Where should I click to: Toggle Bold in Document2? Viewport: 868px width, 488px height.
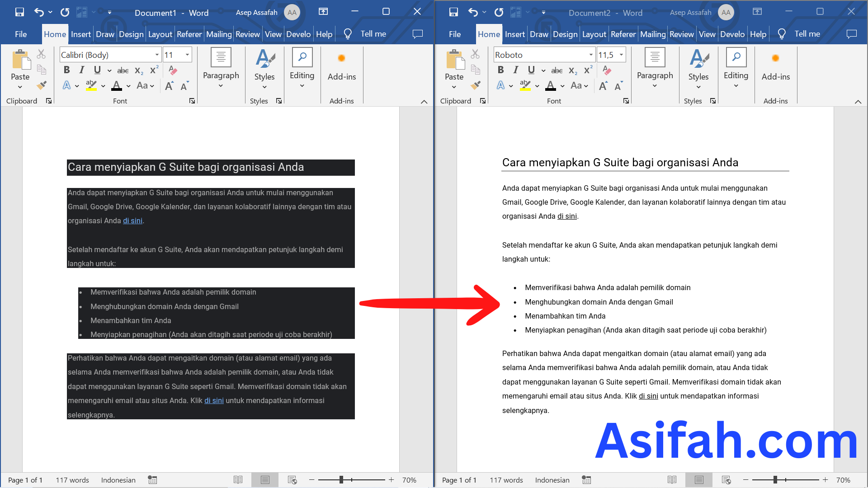pos(501,70)
